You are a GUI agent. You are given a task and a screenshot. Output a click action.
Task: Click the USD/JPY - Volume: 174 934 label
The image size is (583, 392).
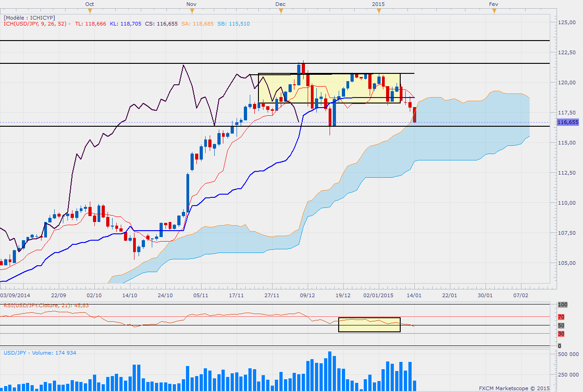click(x=40, y=353)
